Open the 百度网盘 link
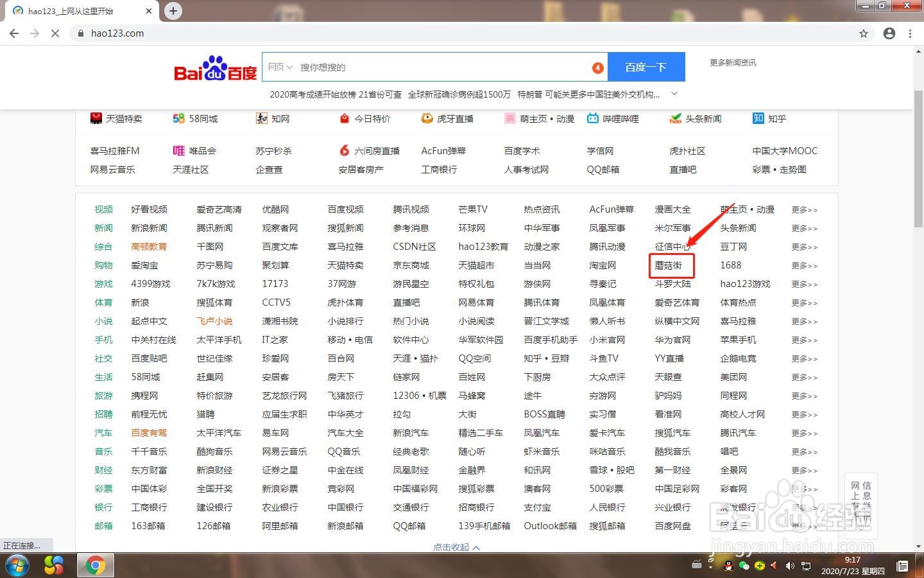The image size is (924, 578). coord(672,526)
